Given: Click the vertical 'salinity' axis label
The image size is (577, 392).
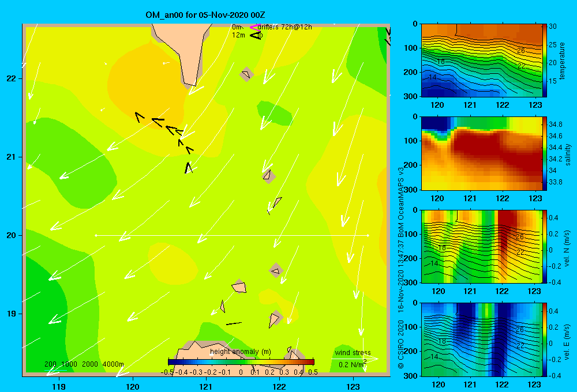Looking at the screenshot, I should pyautogui.click(x=568, y=154).
